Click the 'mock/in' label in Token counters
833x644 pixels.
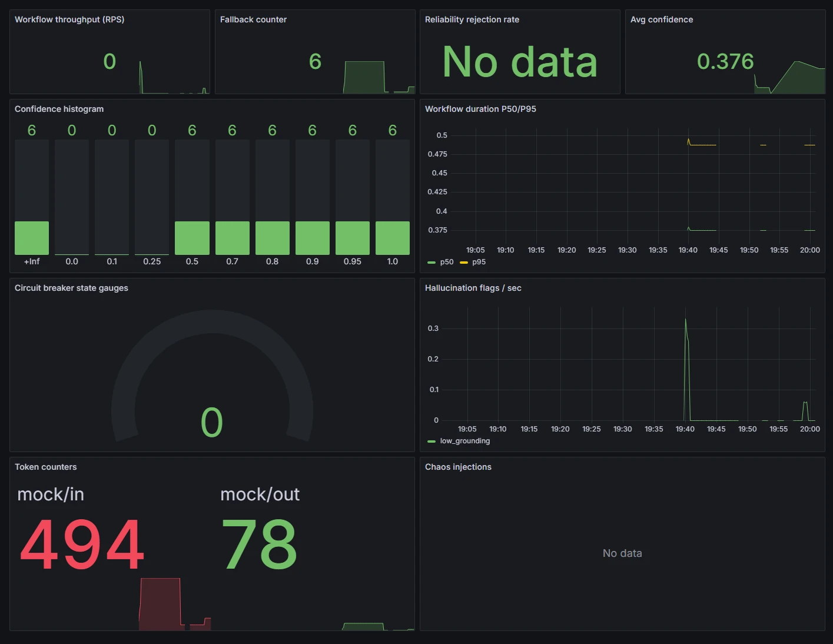[51, 494]
